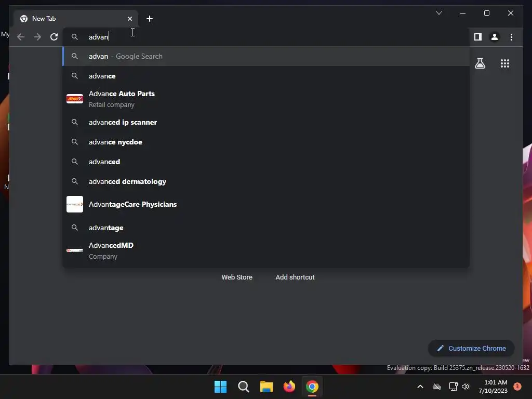Choose 'advanced dermatology' suggestion
This screenshot has width=532, height=399.
click(267, 181)
